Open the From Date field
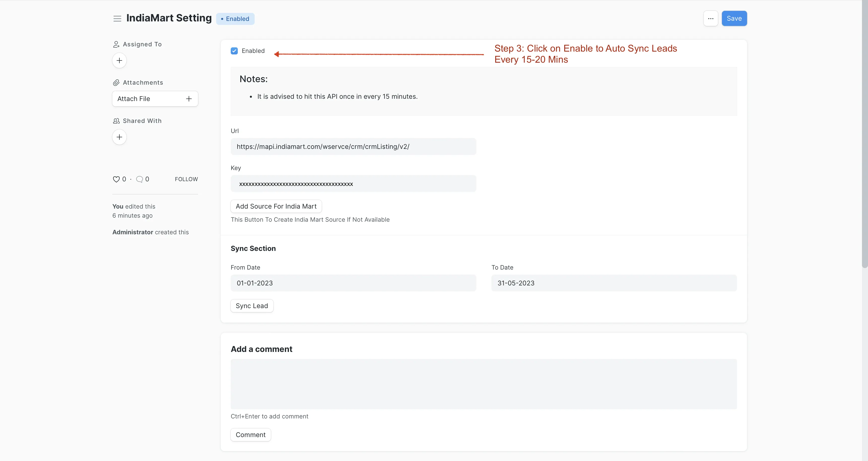Screen dimensions: 868x461 tap(353, 283)
